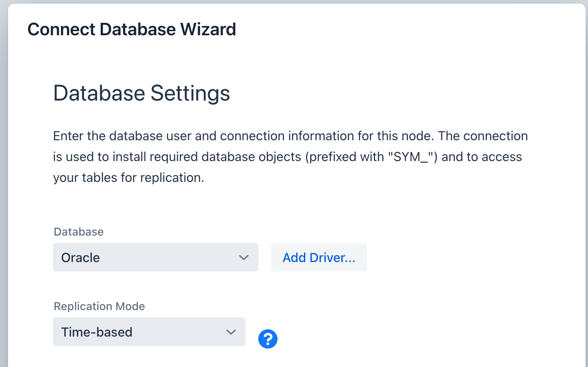The width and height of the screenshot is (588, 367).
Task: Expand the Replication Mode dropdown
Action: [x=149, y=332]
